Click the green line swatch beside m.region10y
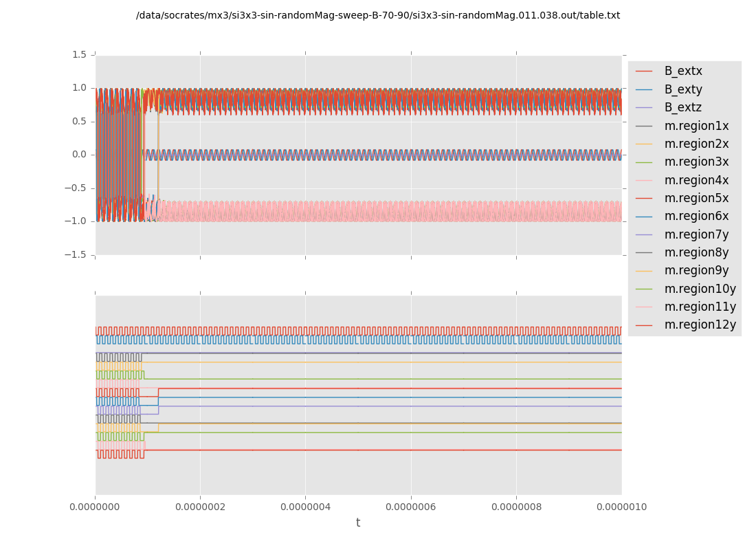Screen dimensions: 756x550 coord(644,289)
